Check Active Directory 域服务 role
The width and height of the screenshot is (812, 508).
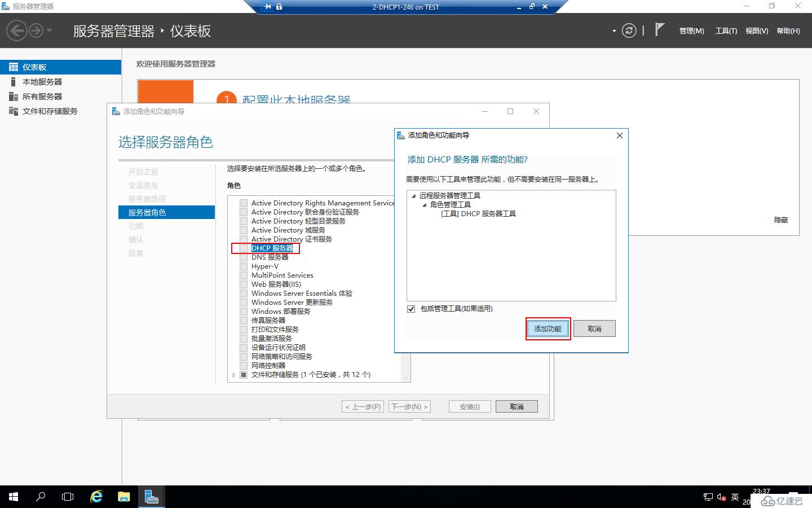244,230
